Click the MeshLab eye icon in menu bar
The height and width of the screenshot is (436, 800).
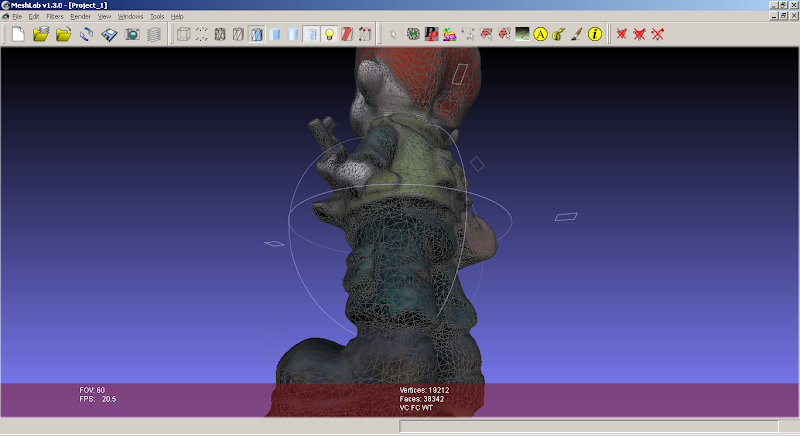[6, 16]
